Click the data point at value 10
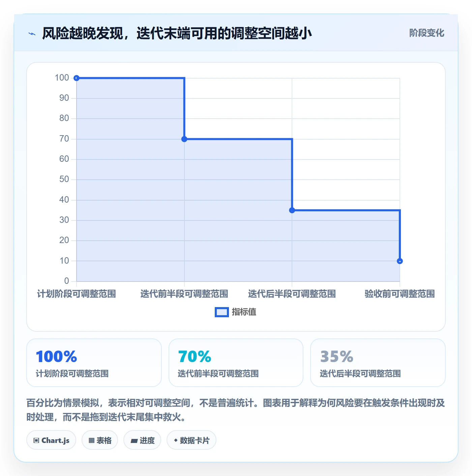 pos(400,261)
